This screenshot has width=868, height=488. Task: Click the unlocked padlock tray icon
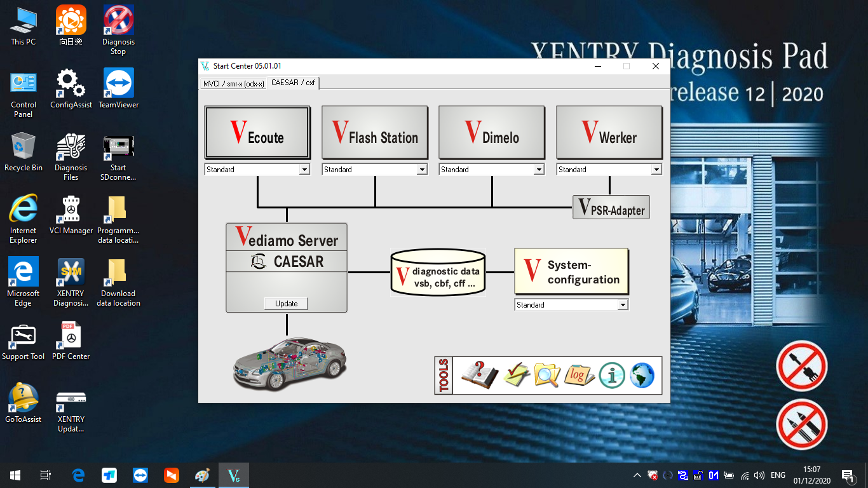(x=698, y=475)
